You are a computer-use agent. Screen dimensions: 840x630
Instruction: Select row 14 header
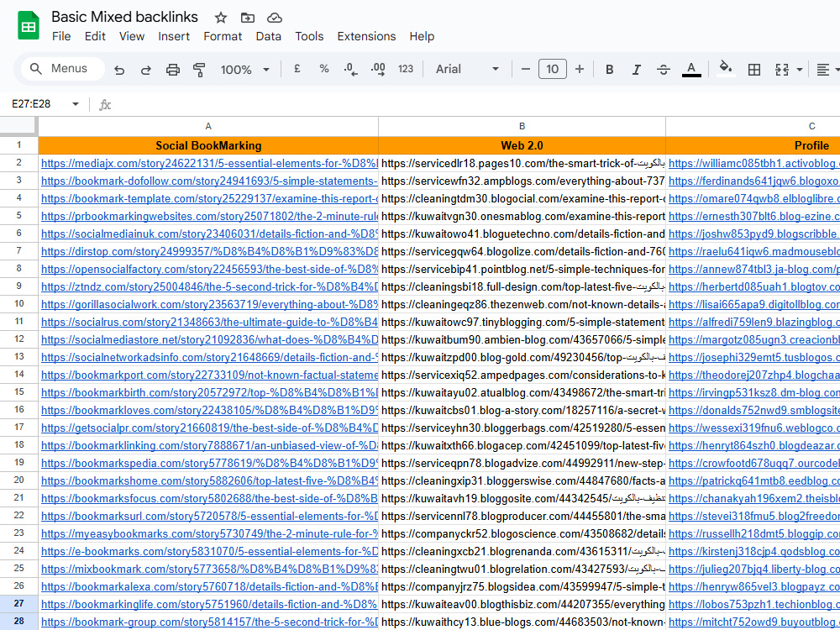coord(18,375)
